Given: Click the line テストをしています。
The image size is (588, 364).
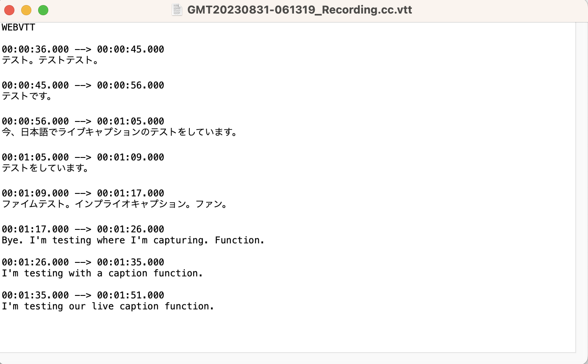Looking at the screenshot, I should click(x=46, y=168).
